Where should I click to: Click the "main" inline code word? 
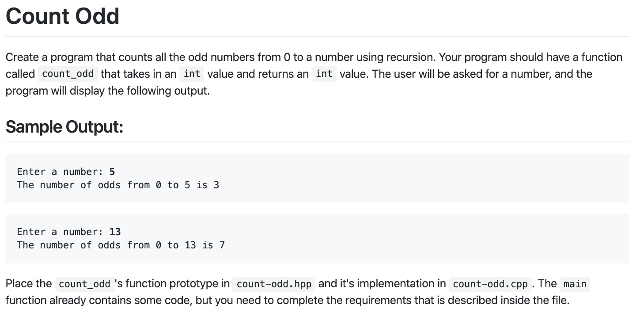tap(575, 284)
